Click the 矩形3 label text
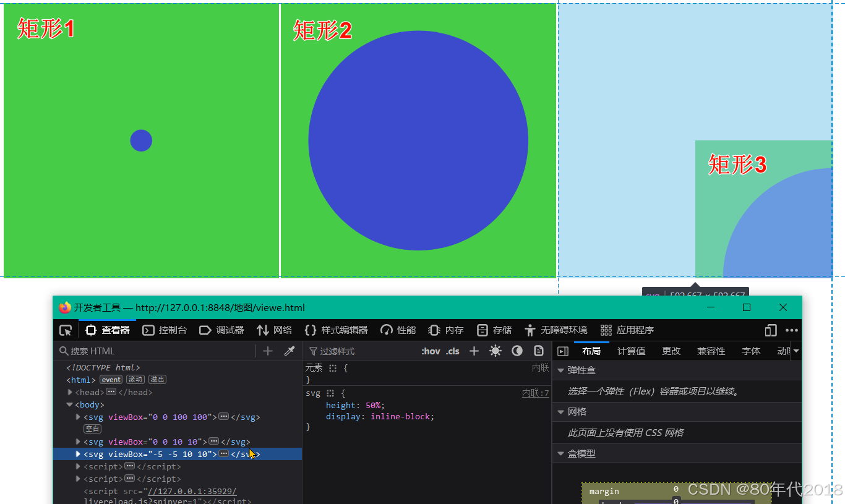Viewport: 845px width, 504px height. (x=737, y=165)
